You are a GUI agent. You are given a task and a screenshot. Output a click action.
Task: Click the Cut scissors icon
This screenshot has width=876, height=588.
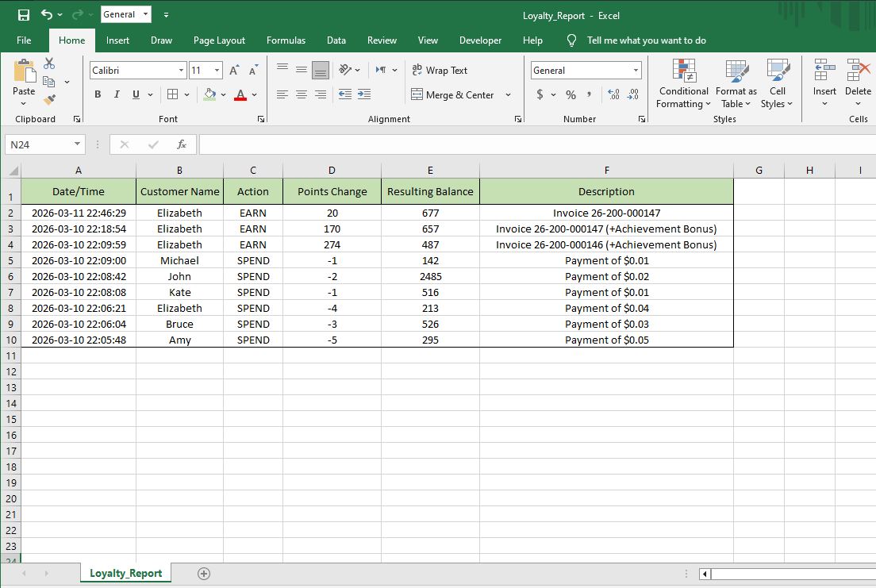point(49,63)
